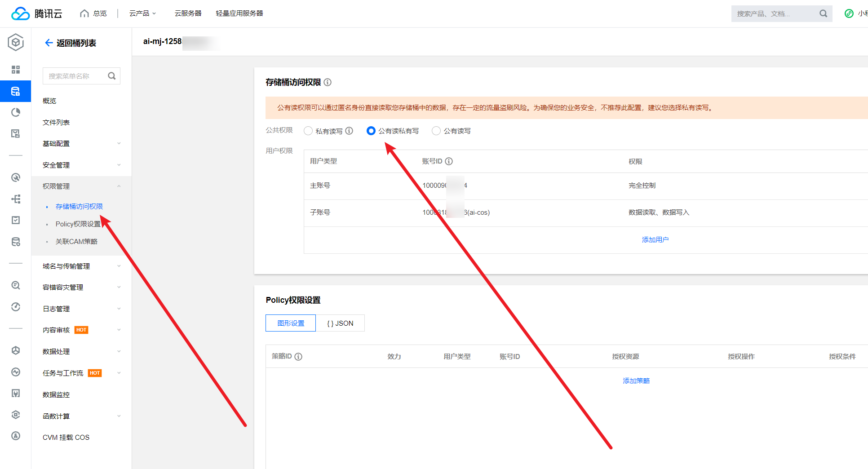Click the info icon beside 策略ID
The width and height of the screenshot is (868, 469).
point(298,357)
